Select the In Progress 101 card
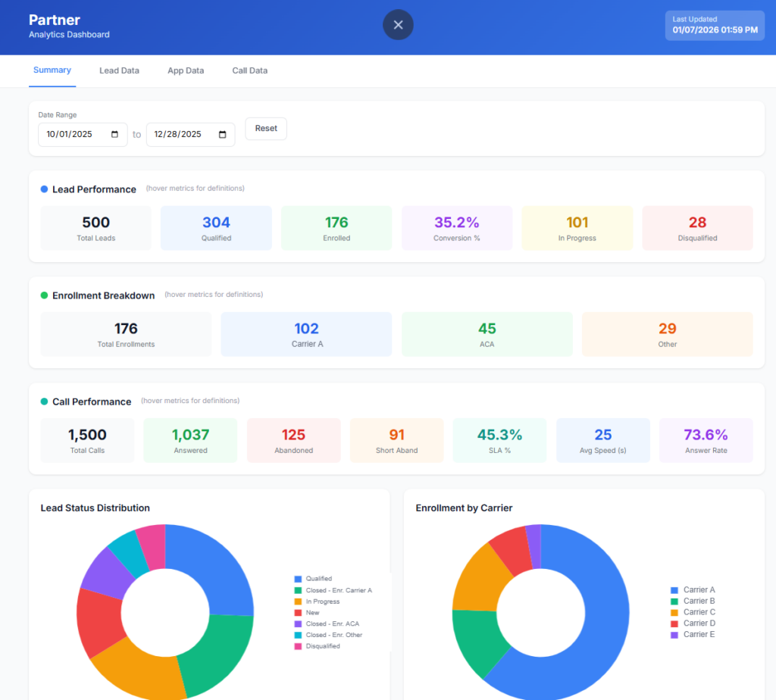The height and width of the screenshot is (700, 776). click(x=577, y=228)
